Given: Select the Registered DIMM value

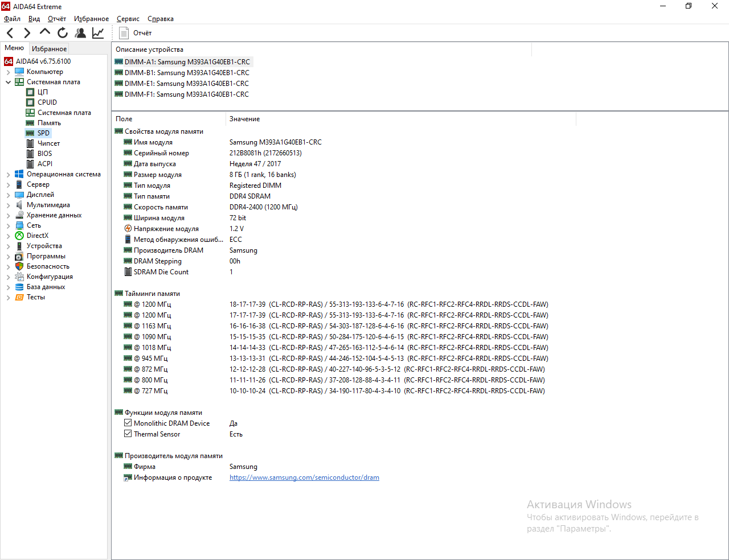Looking at the screenshot, I should point(255,186).
